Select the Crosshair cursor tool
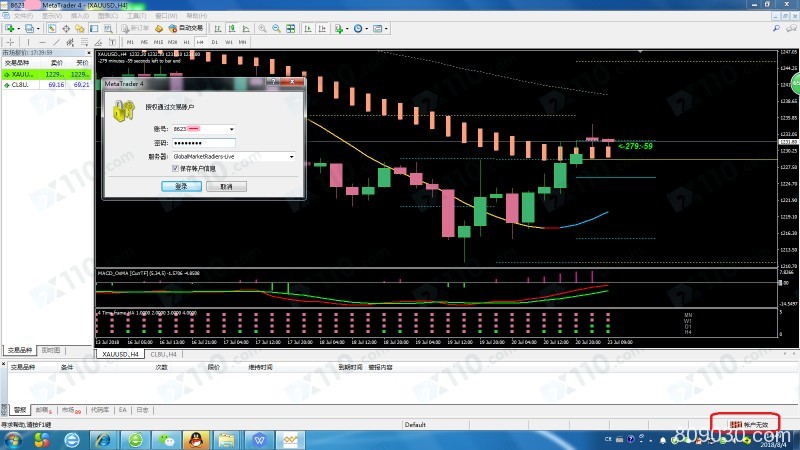The width and height of the screenshot is (800, 450). click(x=10, y=42)
